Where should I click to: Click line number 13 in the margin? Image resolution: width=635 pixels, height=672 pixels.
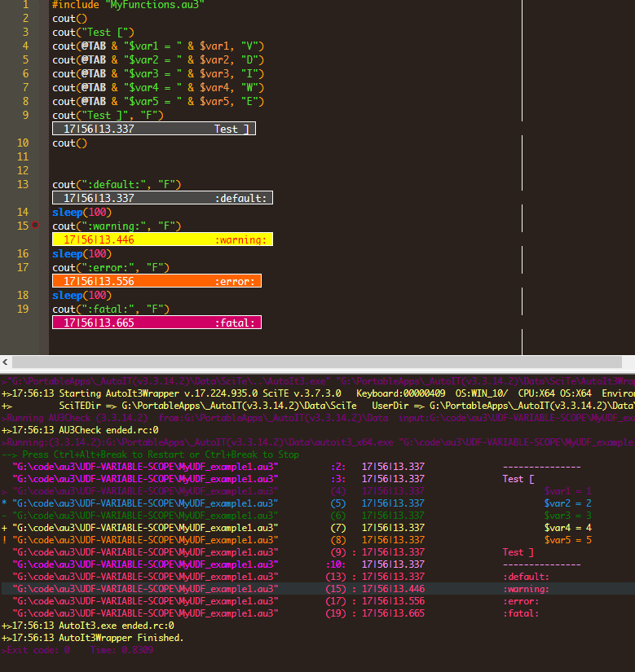pyautogui.click(x=23, y=184)
